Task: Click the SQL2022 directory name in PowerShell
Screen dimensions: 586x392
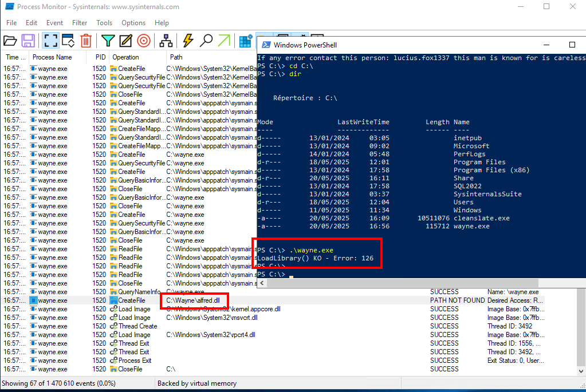Action: click(x=467, y=186)
